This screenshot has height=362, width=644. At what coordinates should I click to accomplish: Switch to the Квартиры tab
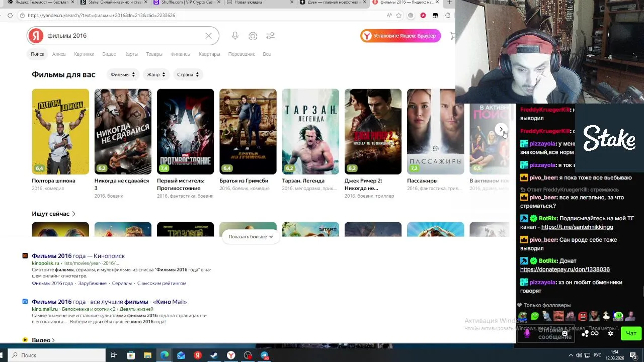209,54
